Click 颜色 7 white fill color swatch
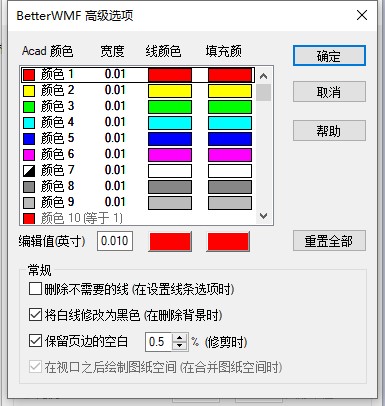This screenshot has width=385, height=406. (230, 171)
